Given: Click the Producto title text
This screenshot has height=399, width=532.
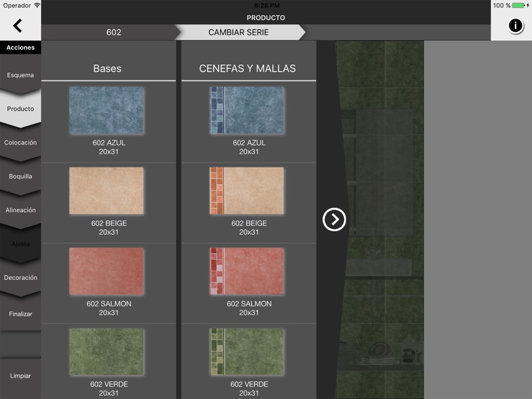Looking at the screenshot, I should pyautogui.click(x=265, y=18).
